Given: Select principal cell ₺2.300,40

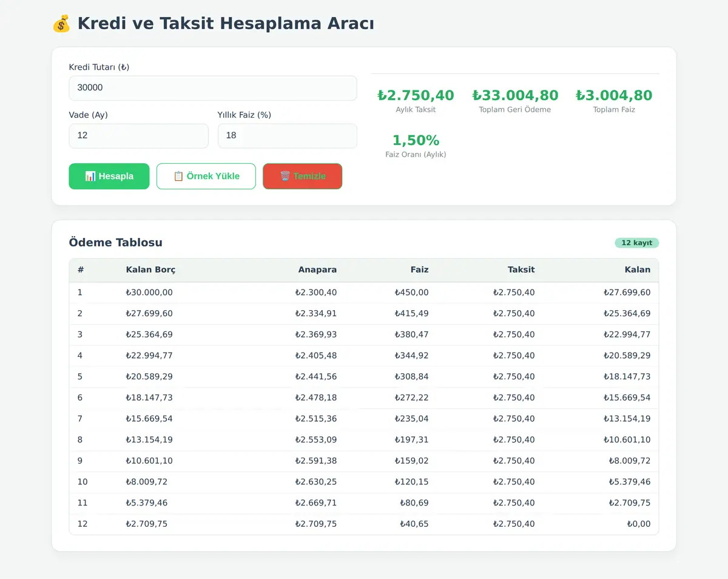Looking at the screenshot, I should pyautogui.click(x=316, y=293).
